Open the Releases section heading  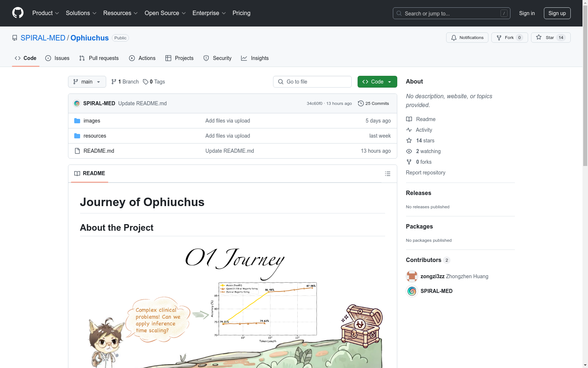click(x=419, y=193)
